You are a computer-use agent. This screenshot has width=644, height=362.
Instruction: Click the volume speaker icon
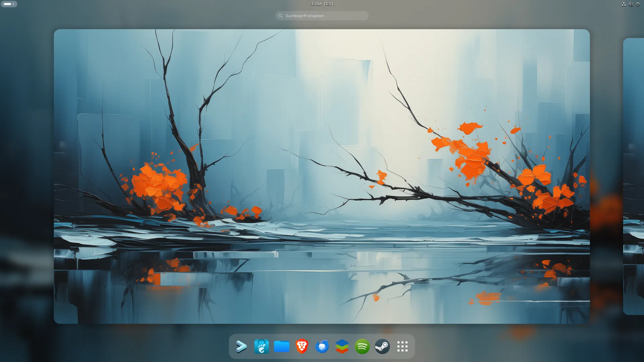point(631,4)
